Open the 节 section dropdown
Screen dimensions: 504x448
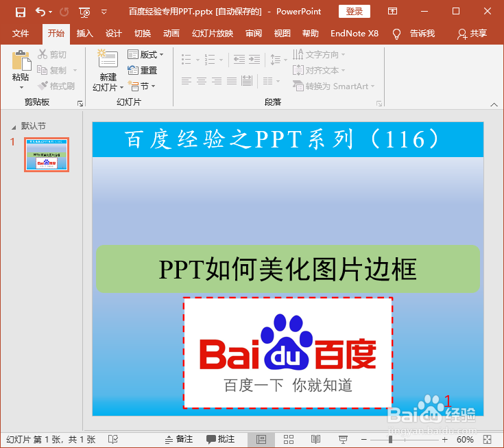pos(141,86)
